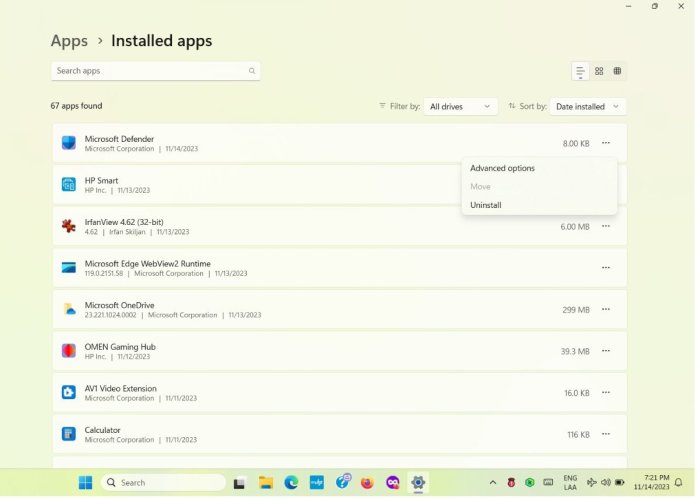
Task: Select the AV1 Video Extension app name
Action: coord(121,390)
